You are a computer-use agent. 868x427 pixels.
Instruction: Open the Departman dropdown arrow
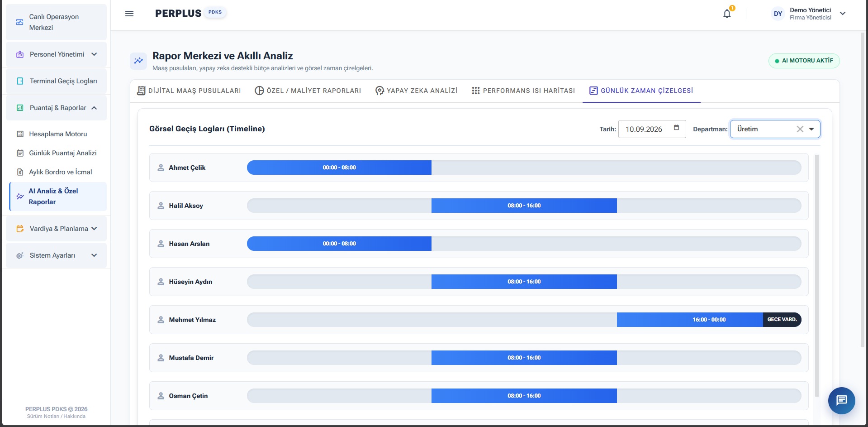pyautogui.click(x=811, y=129)
